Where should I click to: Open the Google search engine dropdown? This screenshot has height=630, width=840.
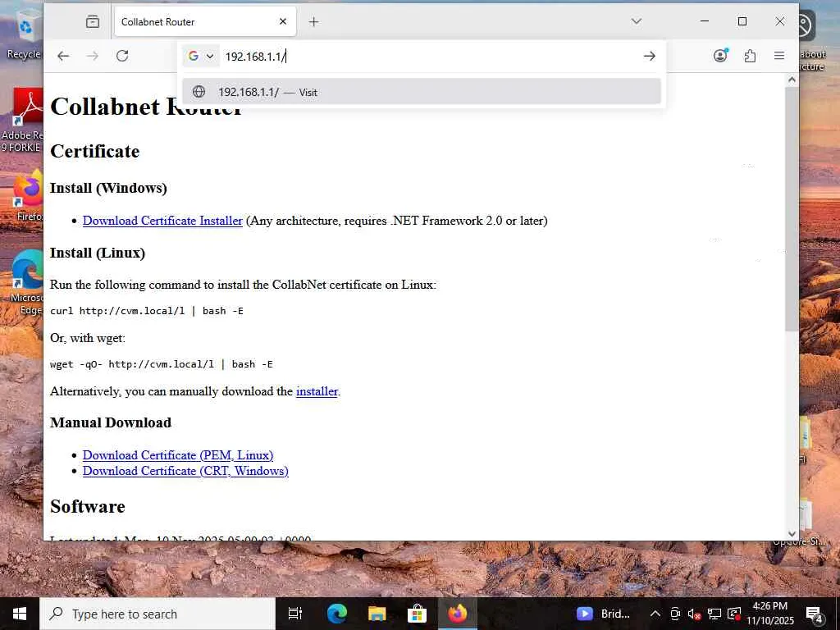click(x=201, y=56)
